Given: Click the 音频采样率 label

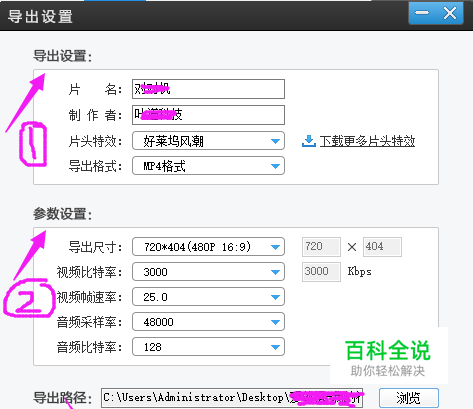Looking at the screenshot, I should (89, 322).
